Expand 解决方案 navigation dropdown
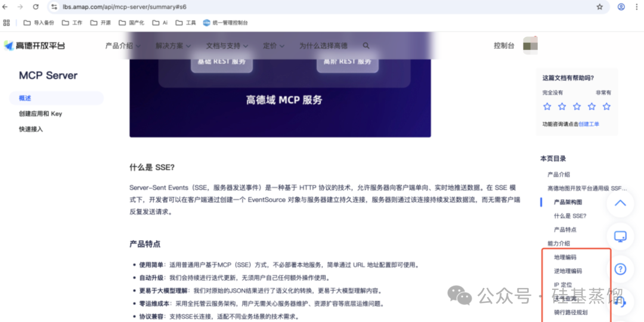Screen dimensions: 644x322 [x=173, y=45]
